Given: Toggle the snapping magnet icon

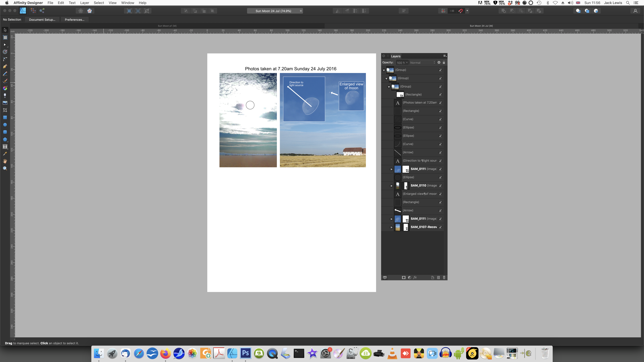Looking at the screenshot, I should point(460,11).
